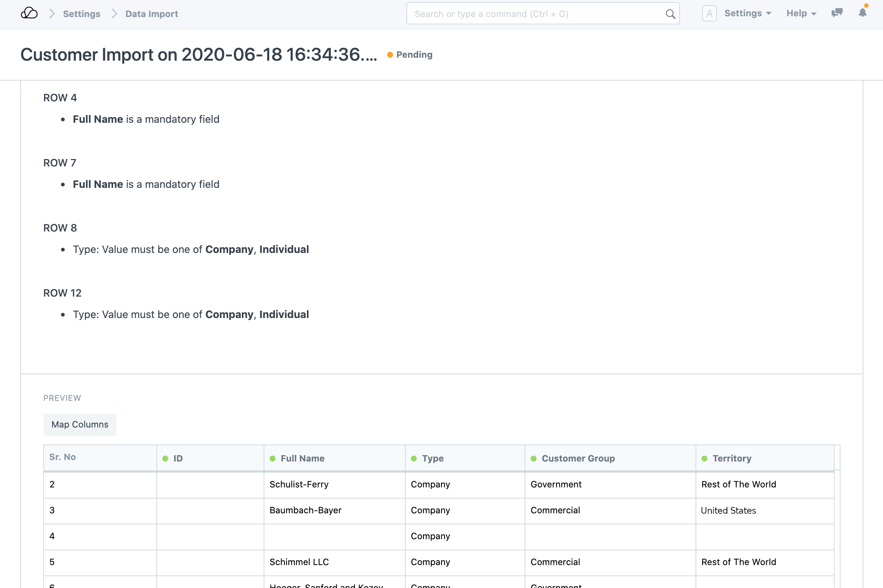Click the user avatar letter A
The height and width of the screenshot is (588, 883).
coord(709,14)
